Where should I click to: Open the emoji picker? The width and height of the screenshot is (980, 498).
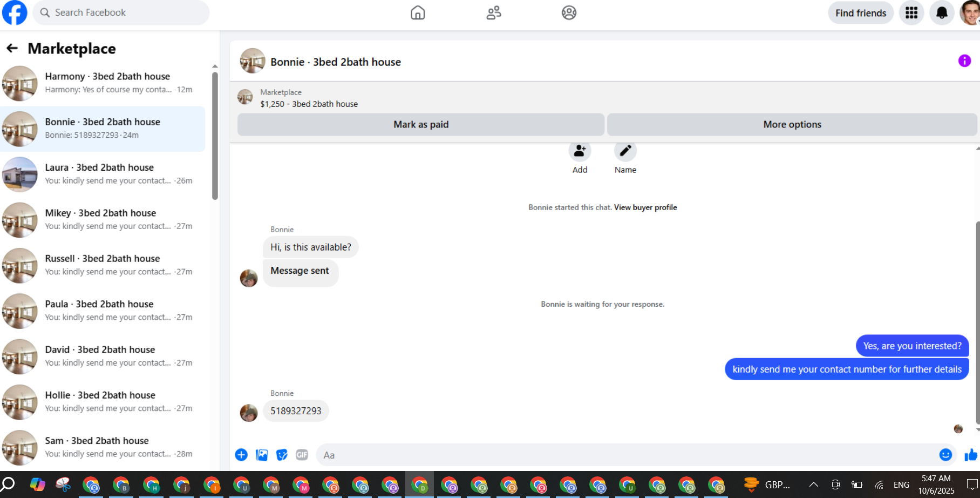tap(945, 455)
